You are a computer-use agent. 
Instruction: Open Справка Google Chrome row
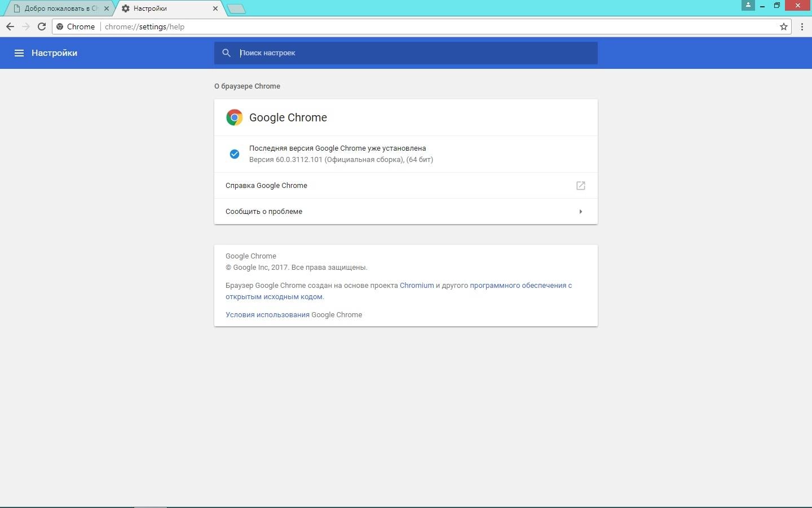click(405, 186)
